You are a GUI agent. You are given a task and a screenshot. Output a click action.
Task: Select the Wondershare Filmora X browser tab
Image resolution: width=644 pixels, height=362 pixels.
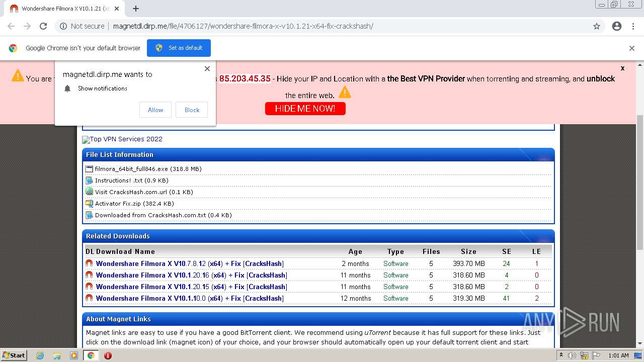coord(65,9)
